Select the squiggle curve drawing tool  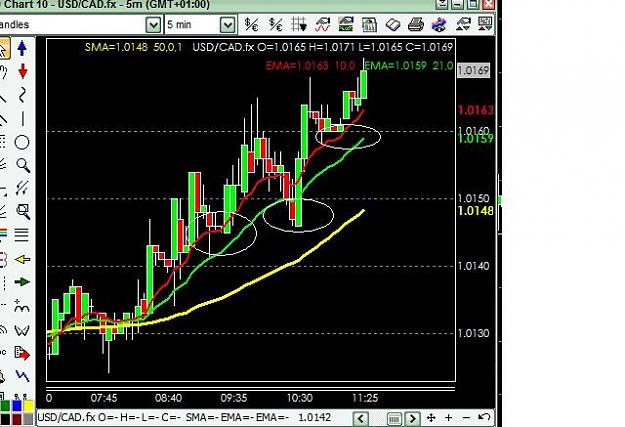22,95
